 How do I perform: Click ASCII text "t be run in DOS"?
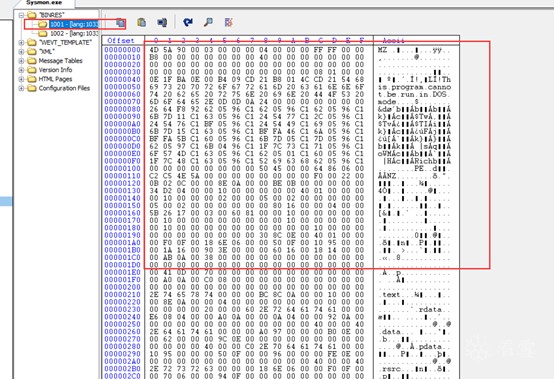[412, 94]
